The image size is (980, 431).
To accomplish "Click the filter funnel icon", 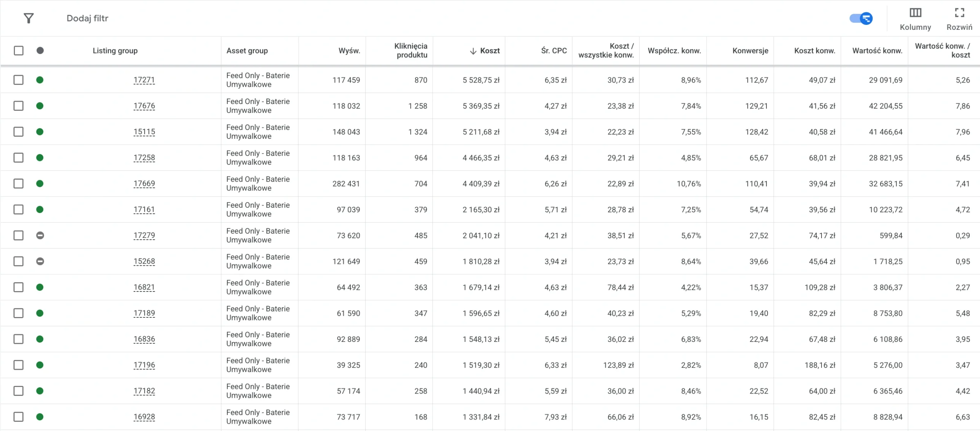I will pos(28,18).
